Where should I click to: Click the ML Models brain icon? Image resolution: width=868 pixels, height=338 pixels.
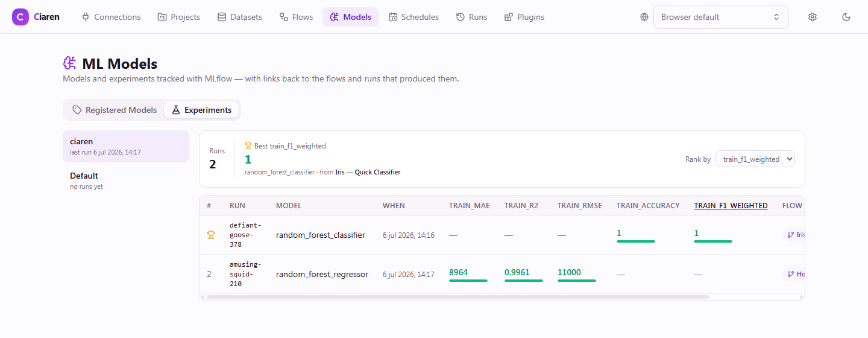coord(70,63)
